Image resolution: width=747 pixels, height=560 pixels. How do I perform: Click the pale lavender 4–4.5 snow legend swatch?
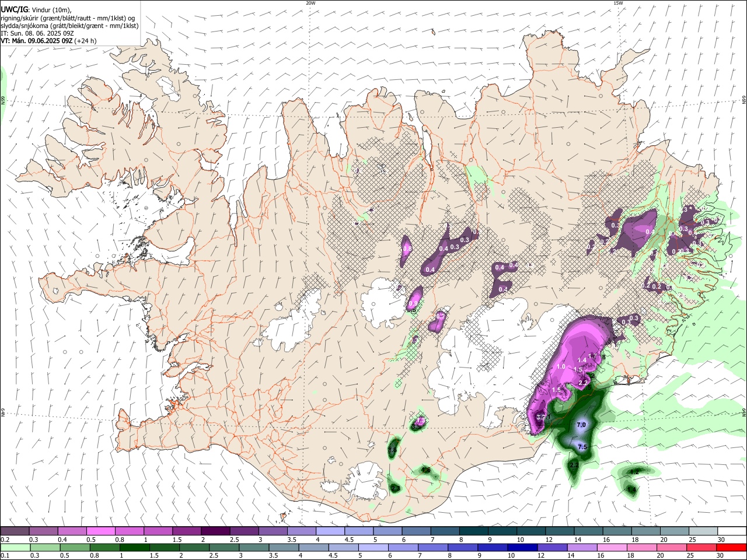[330, 531]
